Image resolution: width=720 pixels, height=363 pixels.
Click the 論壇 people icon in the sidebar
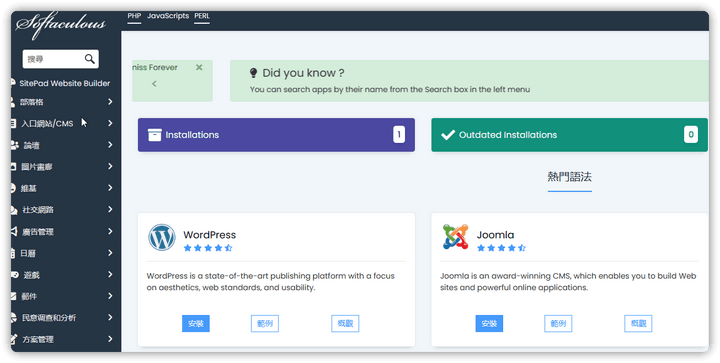point(14,145)
